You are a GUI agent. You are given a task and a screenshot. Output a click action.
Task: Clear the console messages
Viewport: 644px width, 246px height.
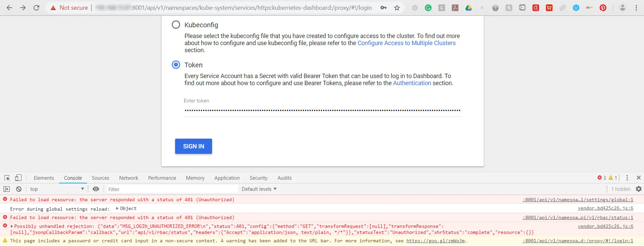point(19,189)
